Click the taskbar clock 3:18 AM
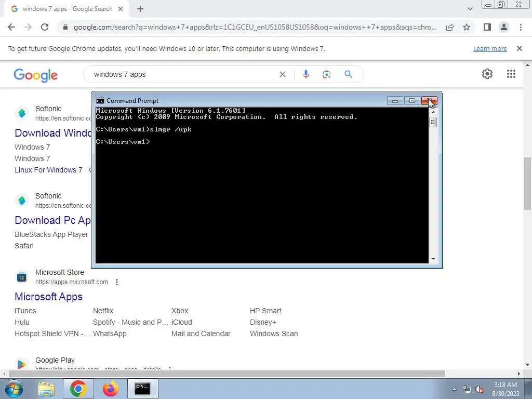532x399 pixels. [x=505, y=385]
